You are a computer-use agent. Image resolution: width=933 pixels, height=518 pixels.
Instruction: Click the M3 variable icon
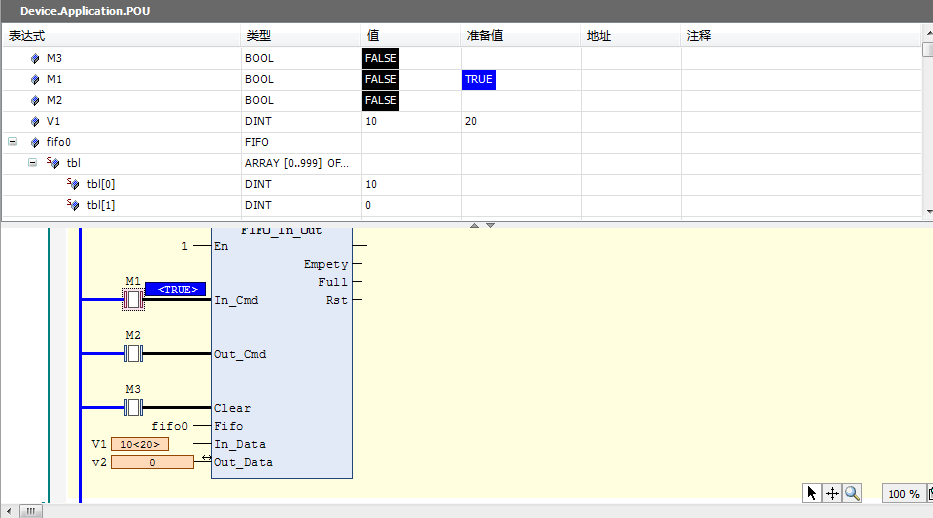(35, 58)
